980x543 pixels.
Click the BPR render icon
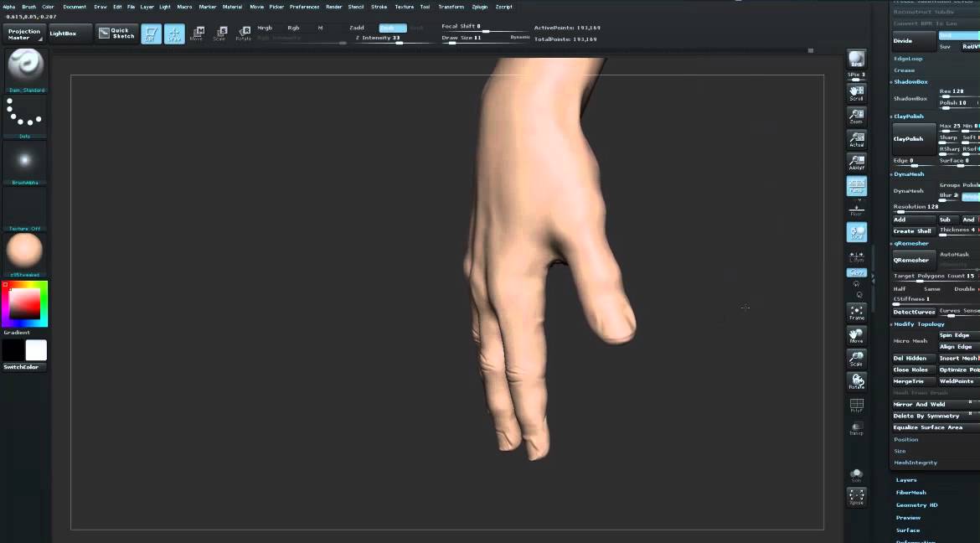pos(856,59)
